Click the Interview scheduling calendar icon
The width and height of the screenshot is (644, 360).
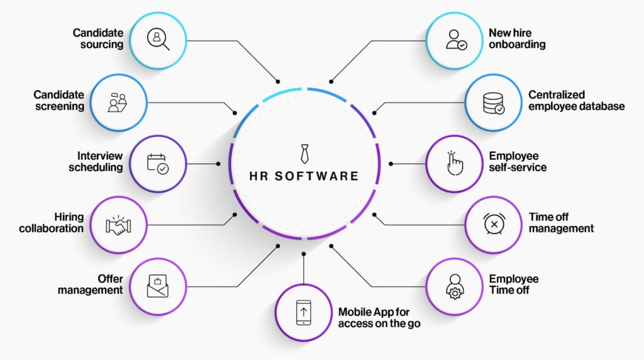158,164
